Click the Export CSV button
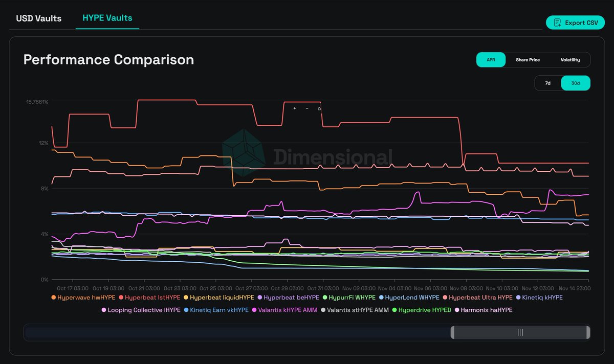614x364 pixels. coord(575,22)
